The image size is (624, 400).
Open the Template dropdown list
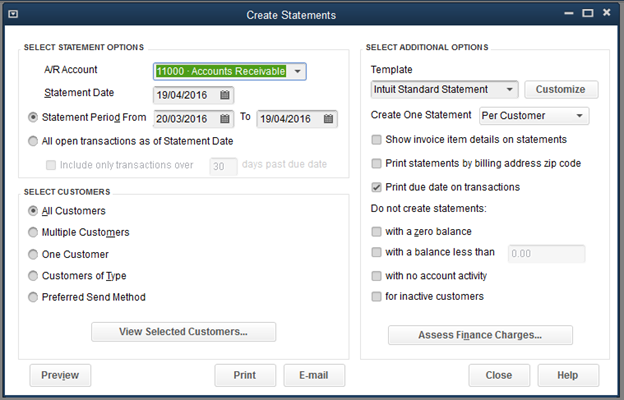tap(509, 90)
